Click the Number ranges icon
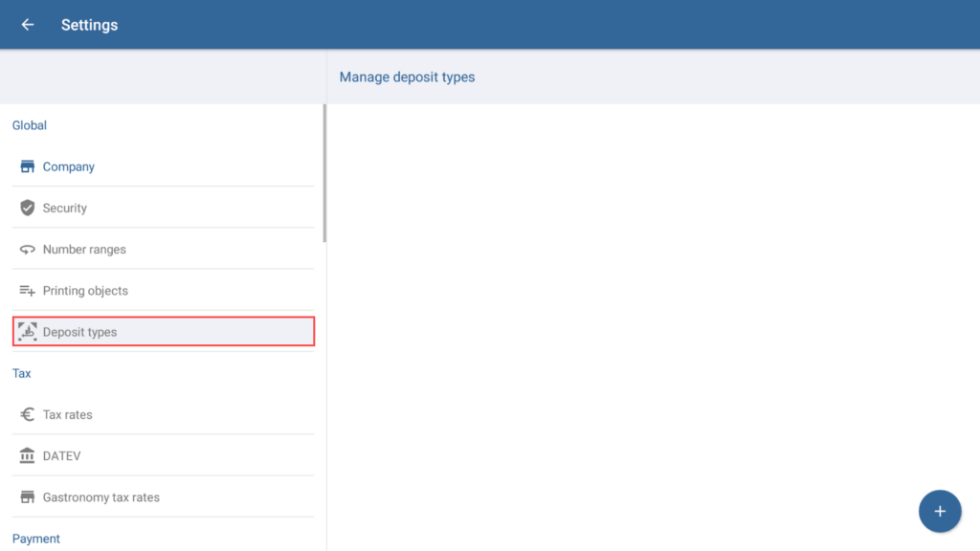 click(x=28, y=250)
